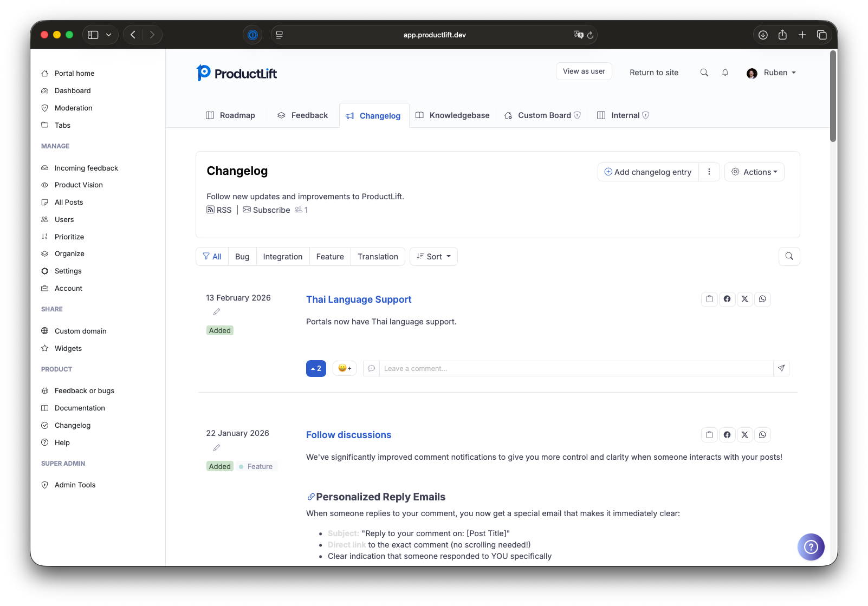Image resolution: width=868 pixels, height=606 pixels.
Task: Share Follow discussions on X
Action: coord(745,435)
